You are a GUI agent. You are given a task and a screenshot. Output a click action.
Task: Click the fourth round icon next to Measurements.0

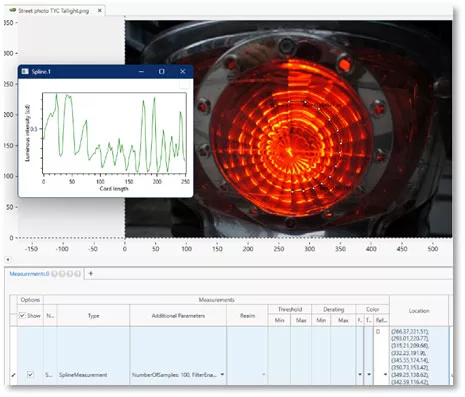77,274
